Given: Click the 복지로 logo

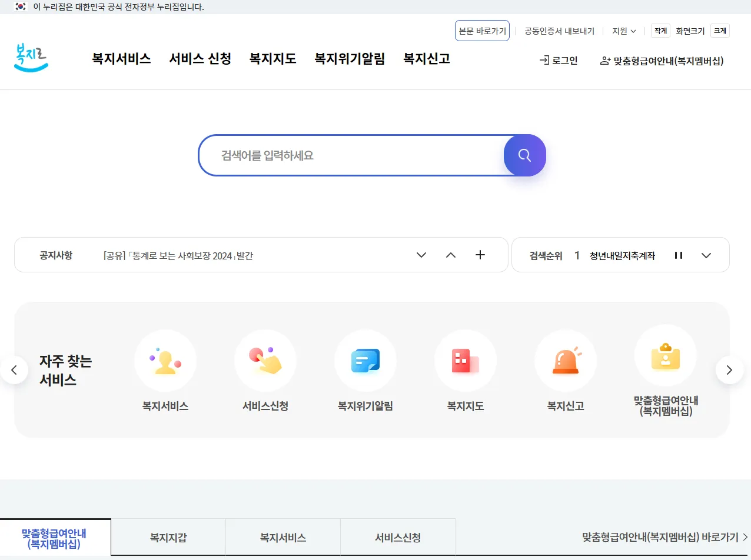Looking at the screenshot, I should pyautogui.click(x=31, y=58).
